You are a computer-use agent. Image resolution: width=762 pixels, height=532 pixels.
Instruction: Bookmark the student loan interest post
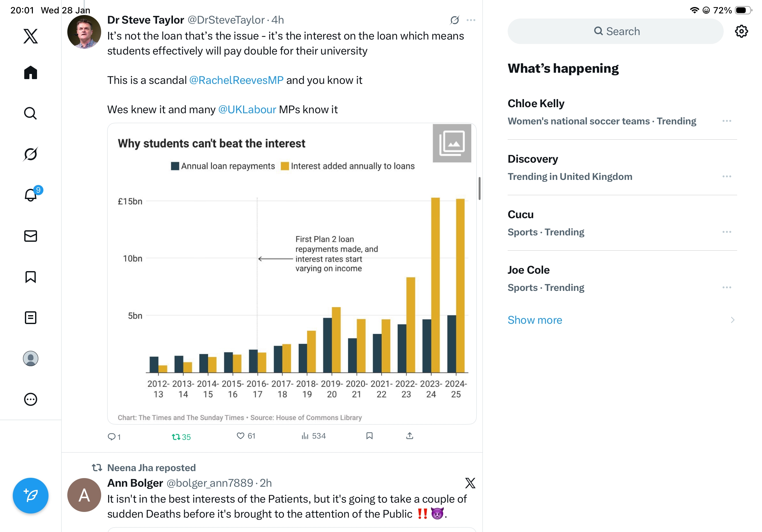(x=370, y=436)
